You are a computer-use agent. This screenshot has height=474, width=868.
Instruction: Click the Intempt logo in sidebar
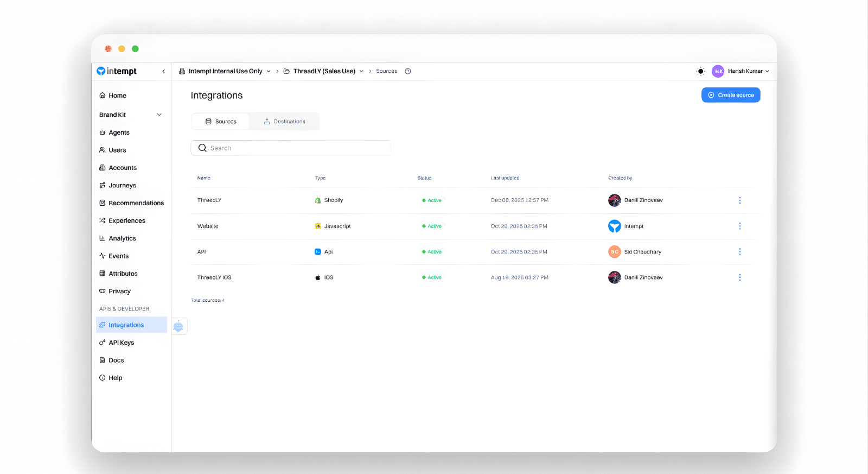(117, 71)
